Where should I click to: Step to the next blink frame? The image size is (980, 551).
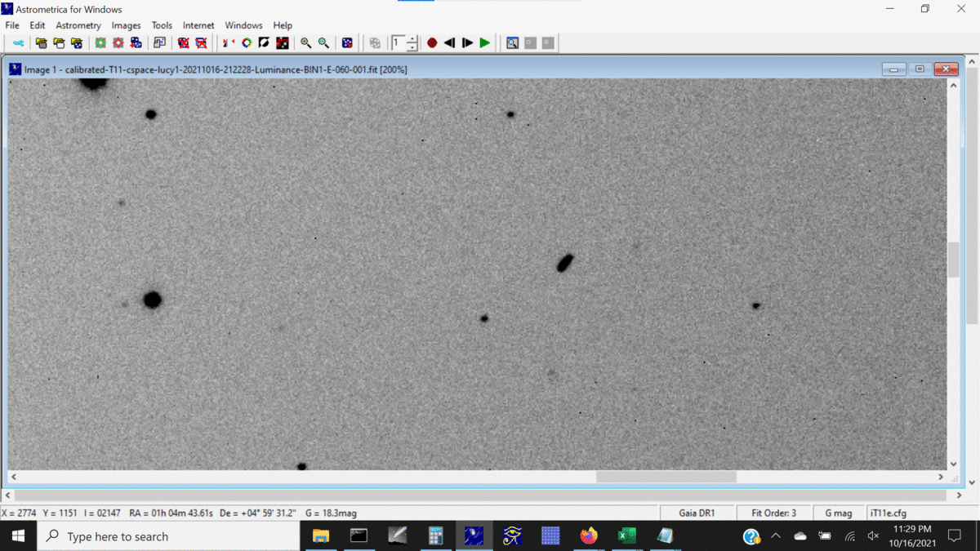(x=467, y=42)
